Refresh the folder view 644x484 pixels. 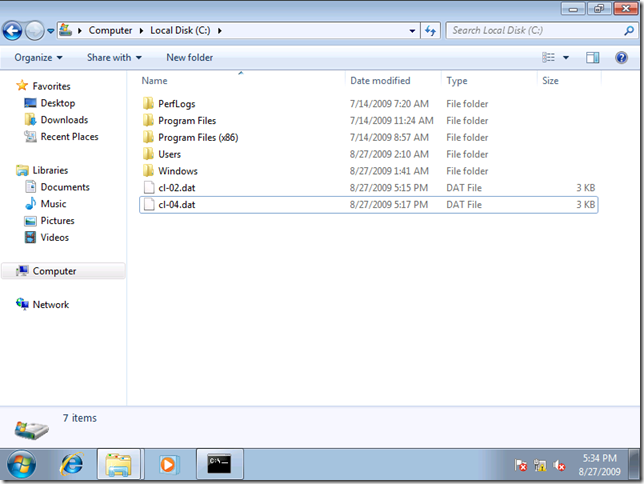click(x=430, y=30)
